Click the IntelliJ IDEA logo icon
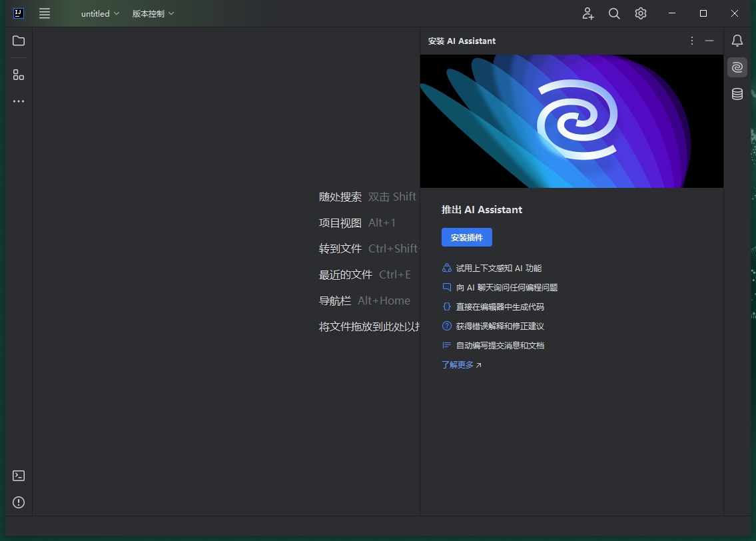The height and width of the screenshot is (541, 756). pyautogui.click(x=19, y=13)
